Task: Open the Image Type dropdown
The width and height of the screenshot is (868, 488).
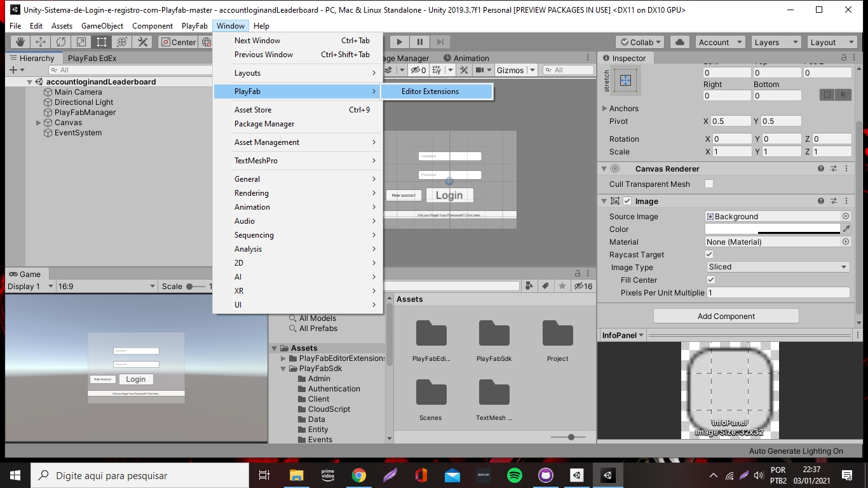Action: coord(776,266)
